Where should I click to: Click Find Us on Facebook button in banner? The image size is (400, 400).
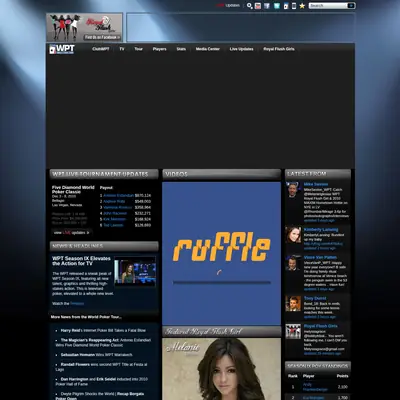click(x=102, y=37)
